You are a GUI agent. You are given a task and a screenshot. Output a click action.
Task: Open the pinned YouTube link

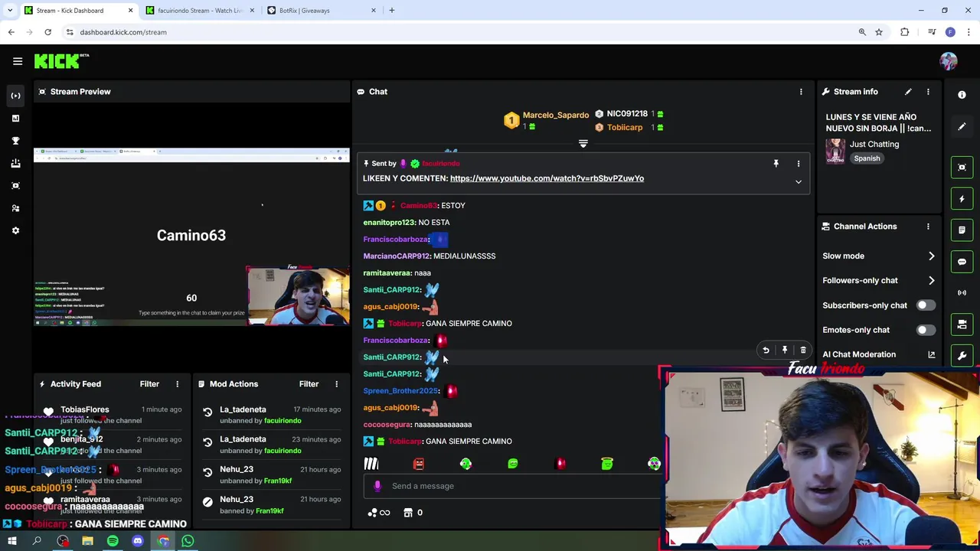pos(547,178)
